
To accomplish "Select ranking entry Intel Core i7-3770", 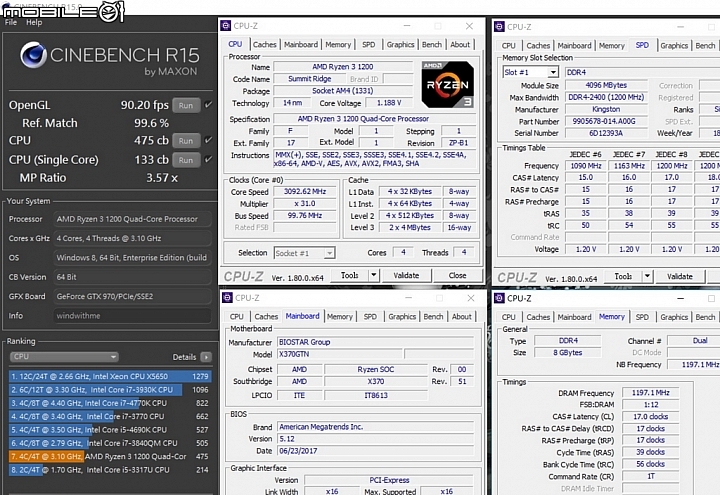I will coord(110,416).
